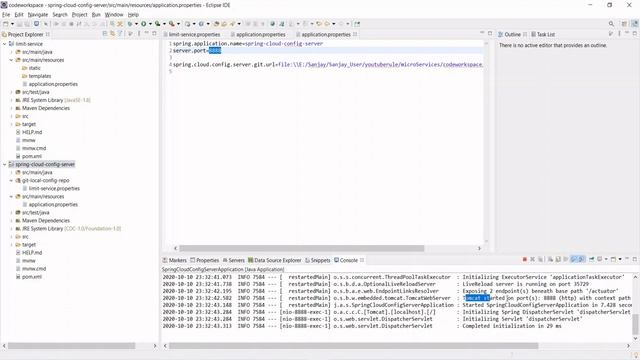The height and width of the screenshot is (360, 640).
Task: Click the red Terminate button in Console
Action: (525, 260)
